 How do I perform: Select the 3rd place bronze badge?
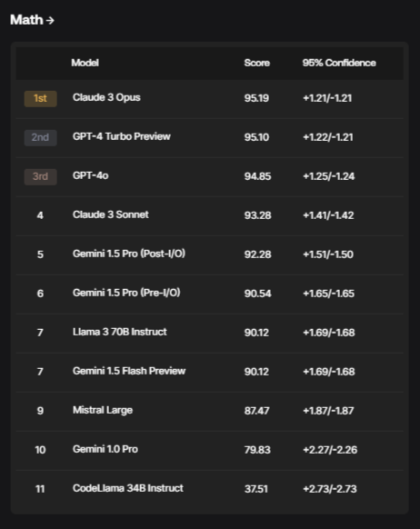(41, 176)
